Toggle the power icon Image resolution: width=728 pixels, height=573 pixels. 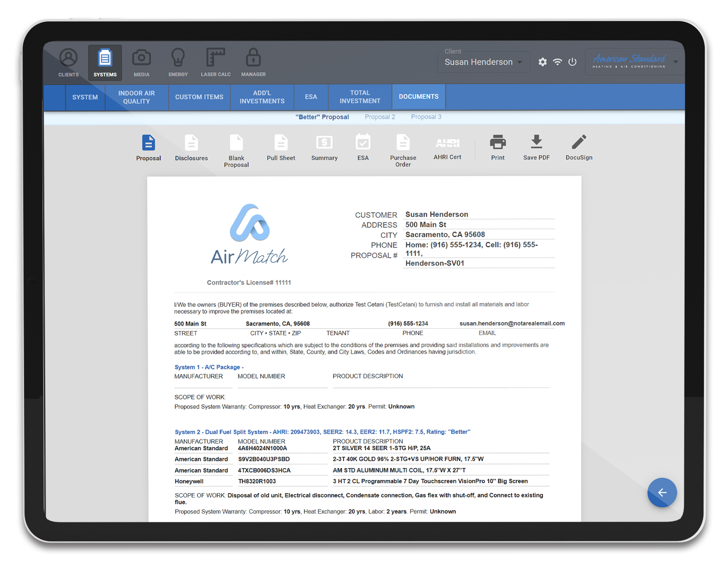(572, 62)
